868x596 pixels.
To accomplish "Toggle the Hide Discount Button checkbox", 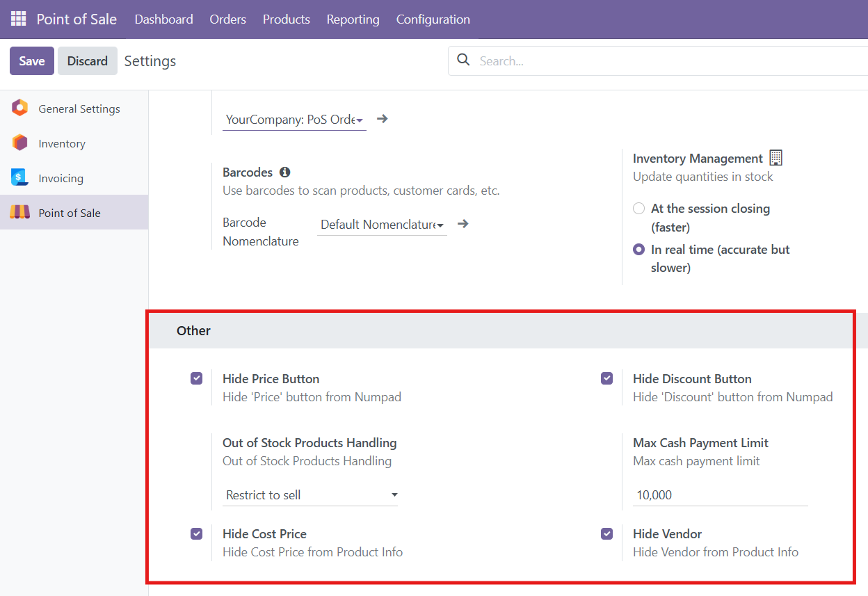I will coord(607,378).
